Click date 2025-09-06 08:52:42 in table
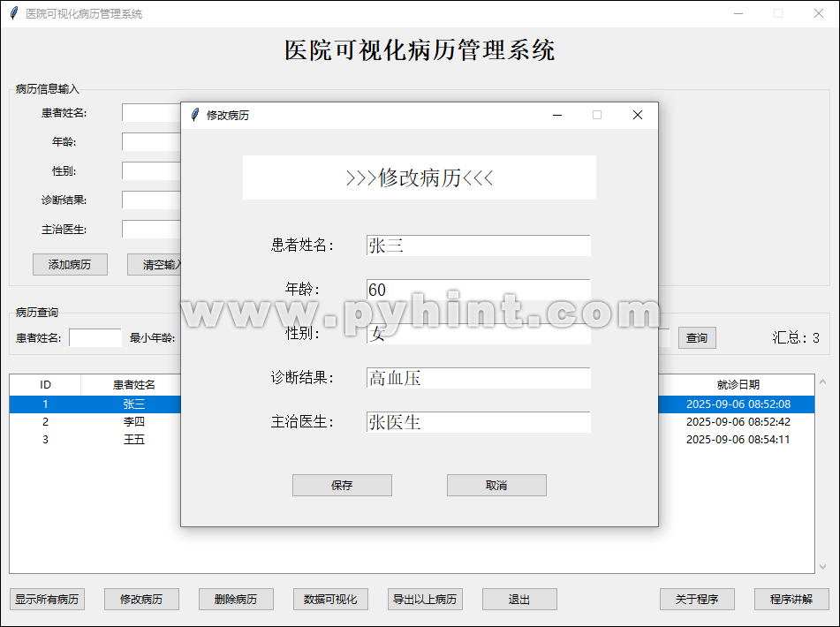840x627 pixels. tap(738, 422)
